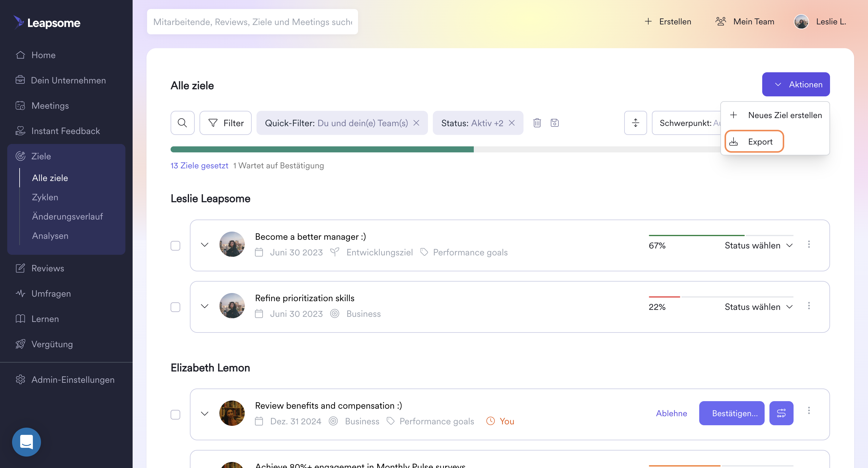Open more options for Become a better manager

809,244
